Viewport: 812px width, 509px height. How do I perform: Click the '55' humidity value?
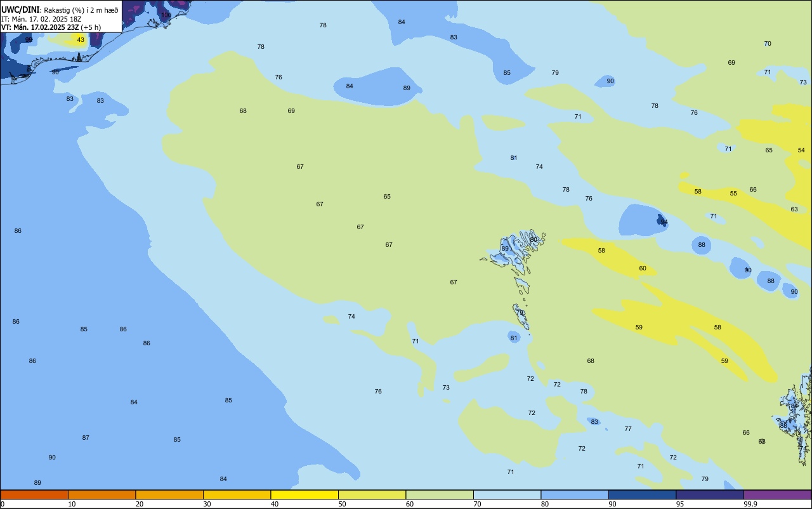(733, 194)
